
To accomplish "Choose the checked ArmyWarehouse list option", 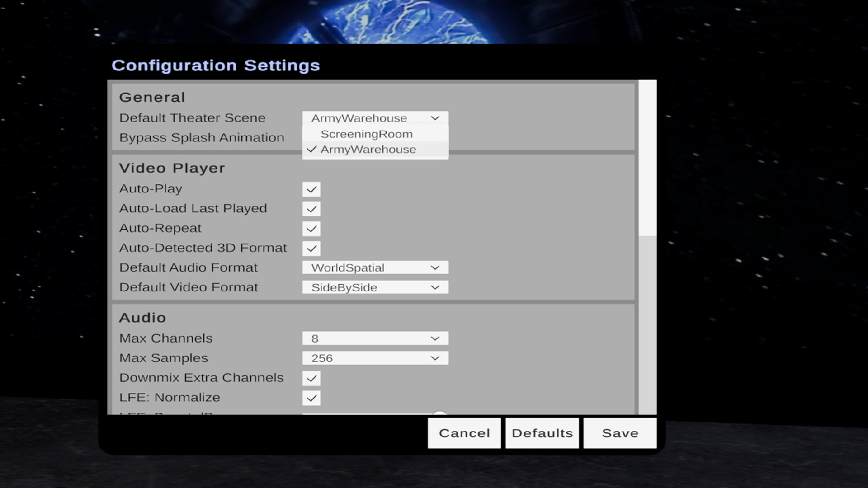I will click(368, 150).
